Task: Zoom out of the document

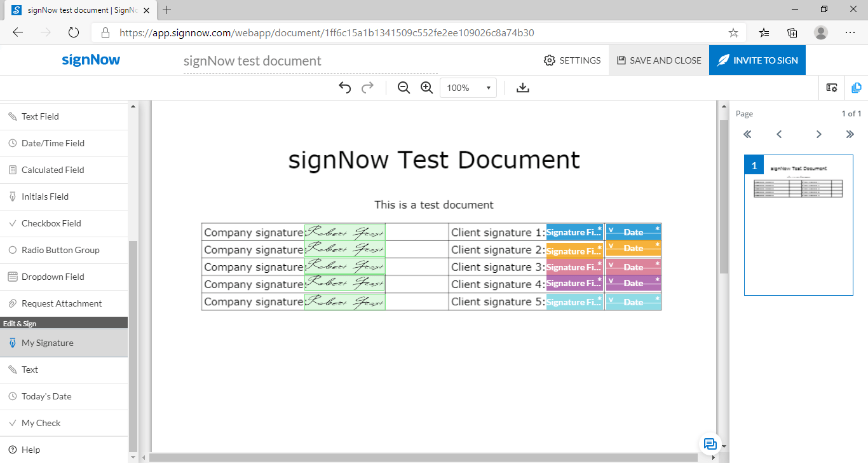Action: coord(403,88)
